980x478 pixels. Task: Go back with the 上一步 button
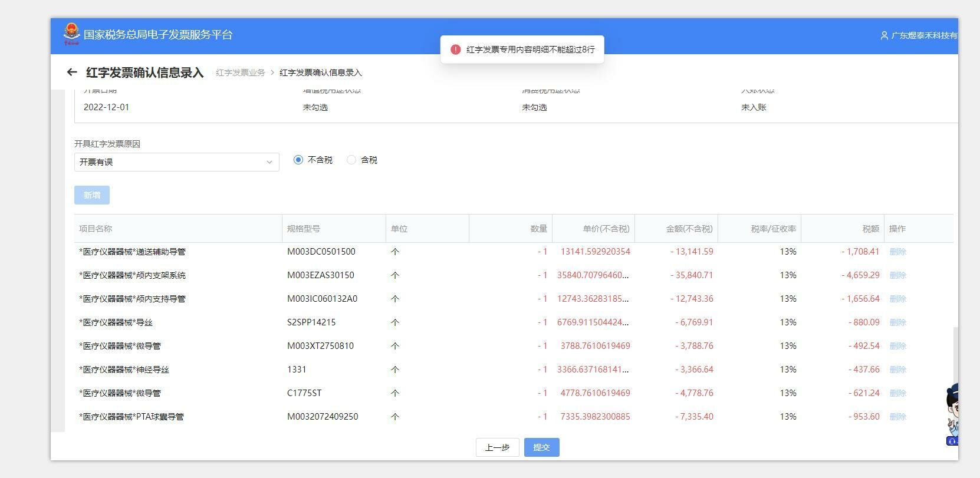[x=497, y=447]
